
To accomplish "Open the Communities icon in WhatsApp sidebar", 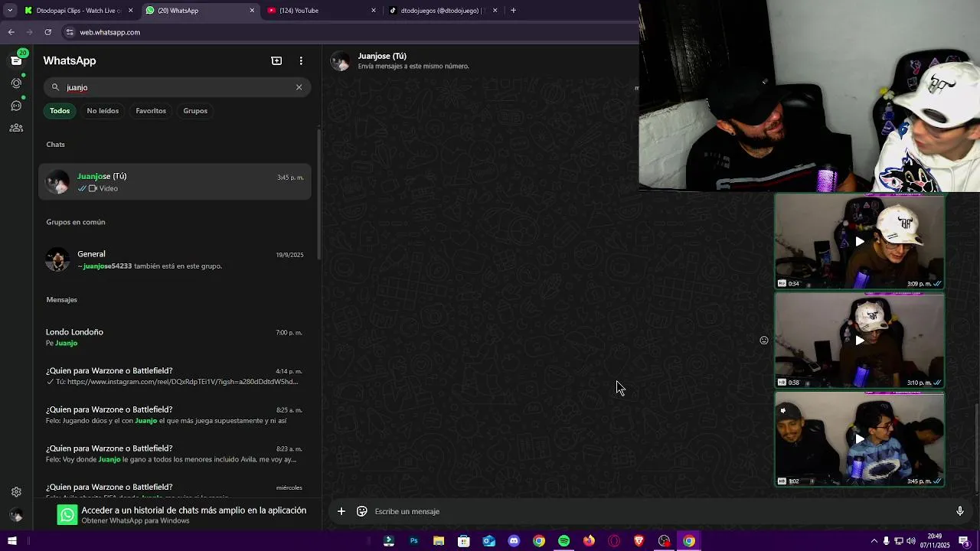I will coord(16,128).
